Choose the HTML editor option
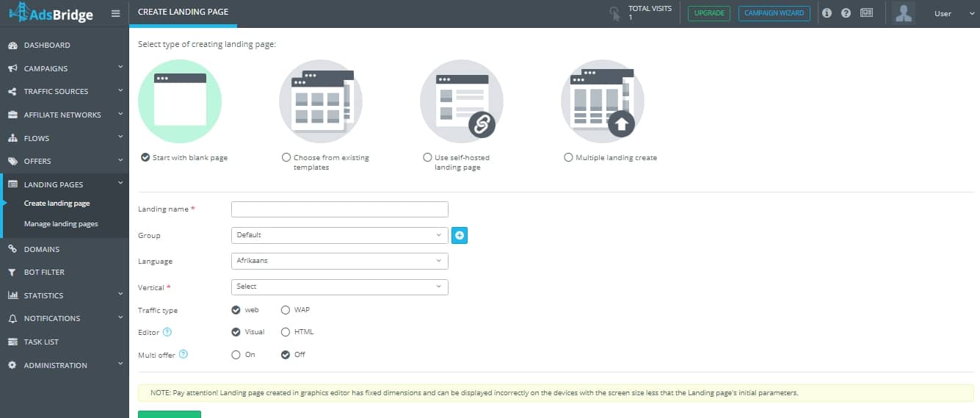980x418 pixels. pos(286,332)
